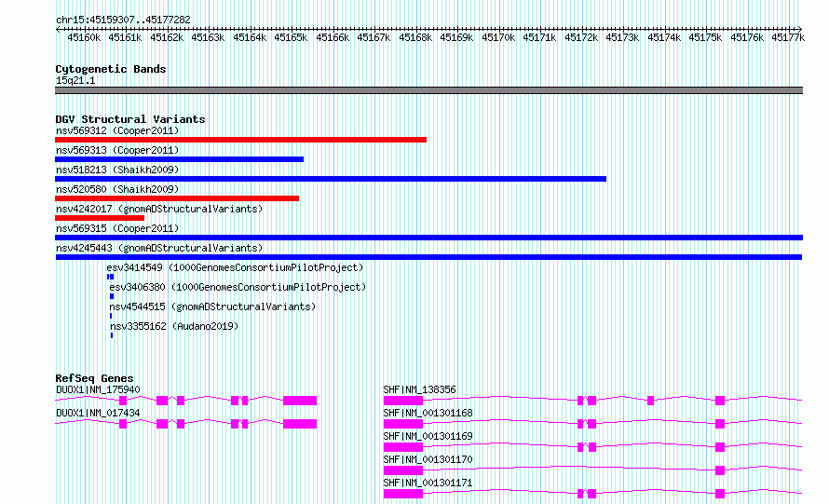Click the 45160k ruler tick label
The width and height of the screenshot is (829, 504).
tap(84, 37)
